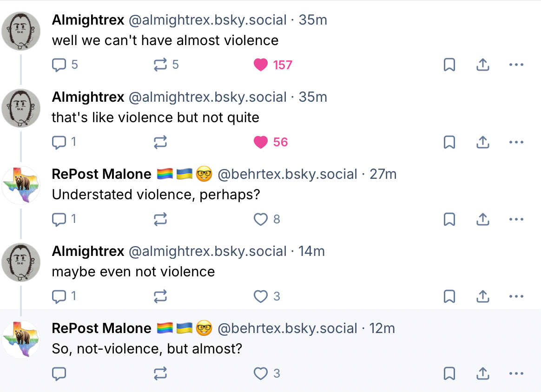
Task: Share the "that's like violence but not quite" post
Action: tap(483, 142)
